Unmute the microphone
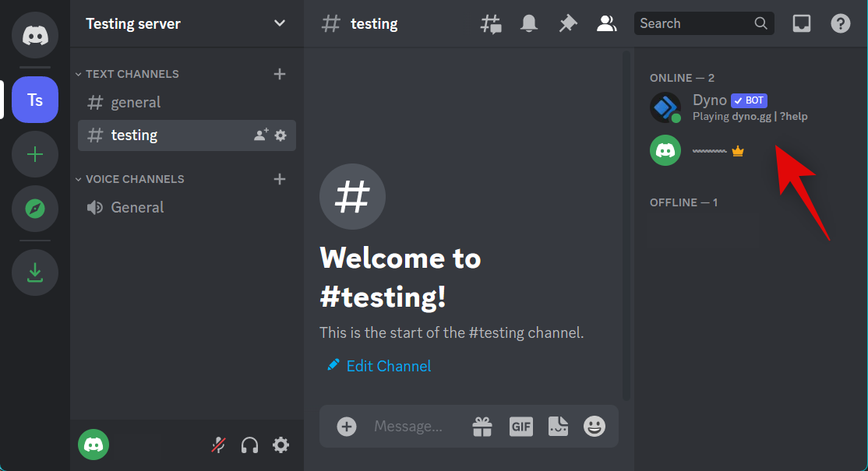Screen dimensions: 868x471 [x=219, y=445]
